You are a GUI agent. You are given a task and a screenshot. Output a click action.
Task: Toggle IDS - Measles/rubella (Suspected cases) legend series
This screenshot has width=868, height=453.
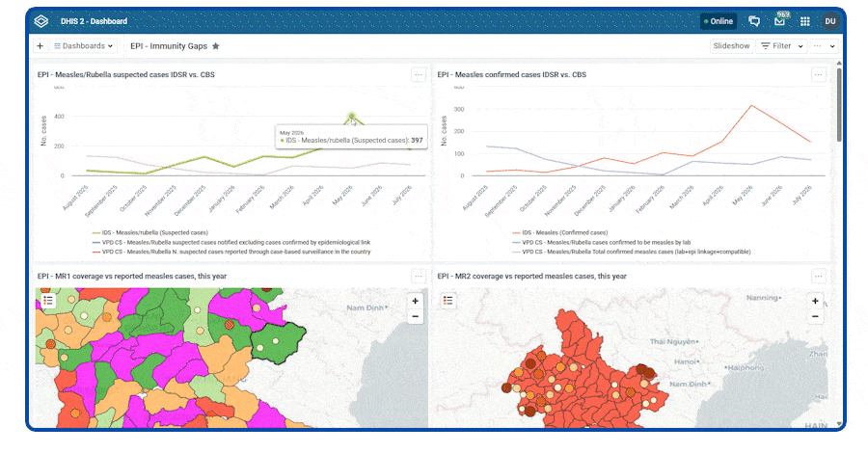pyautogui.click(x=150, y=233)
